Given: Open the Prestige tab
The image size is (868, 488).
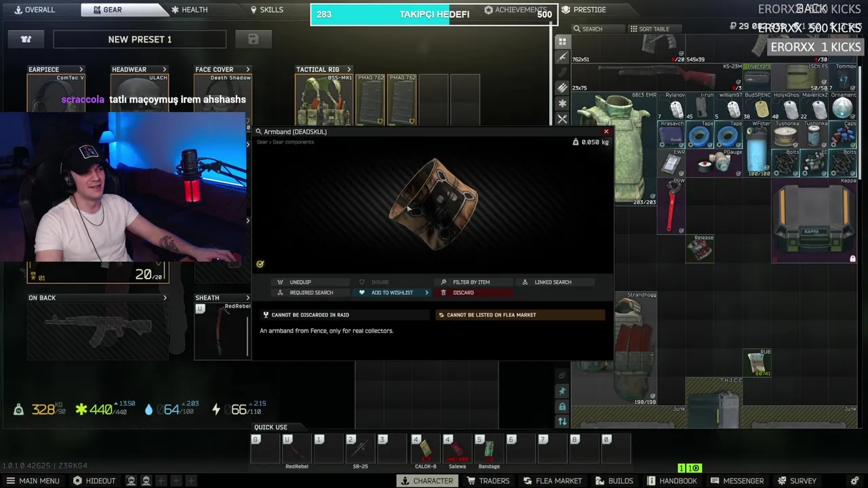Looking at the screenshot, I should 585,9.
